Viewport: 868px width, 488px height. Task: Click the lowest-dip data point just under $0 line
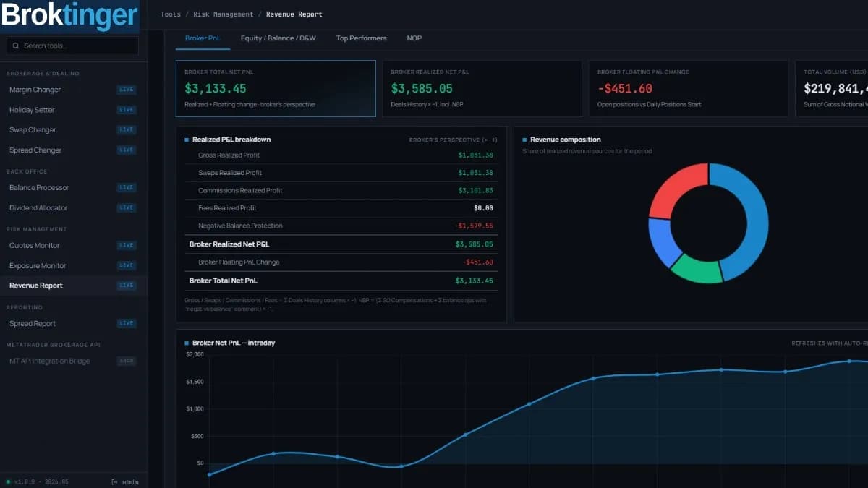401,466
